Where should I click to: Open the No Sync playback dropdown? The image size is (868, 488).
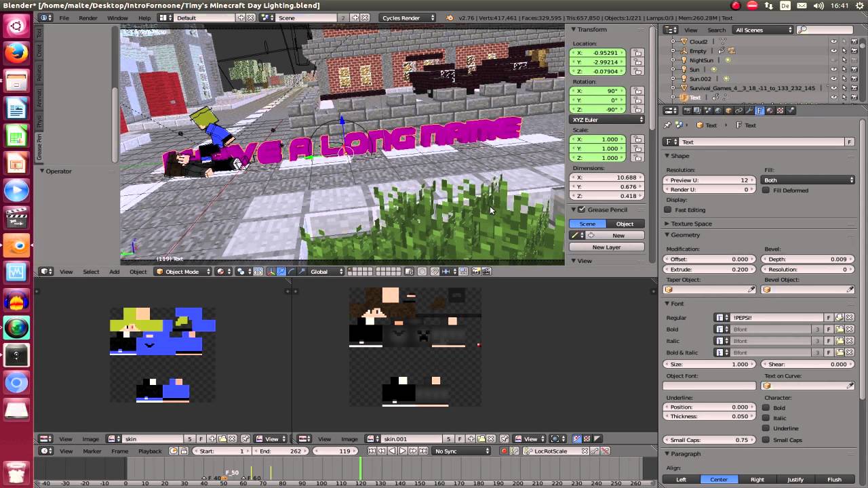pyautogui.click(x=462, y=451)
